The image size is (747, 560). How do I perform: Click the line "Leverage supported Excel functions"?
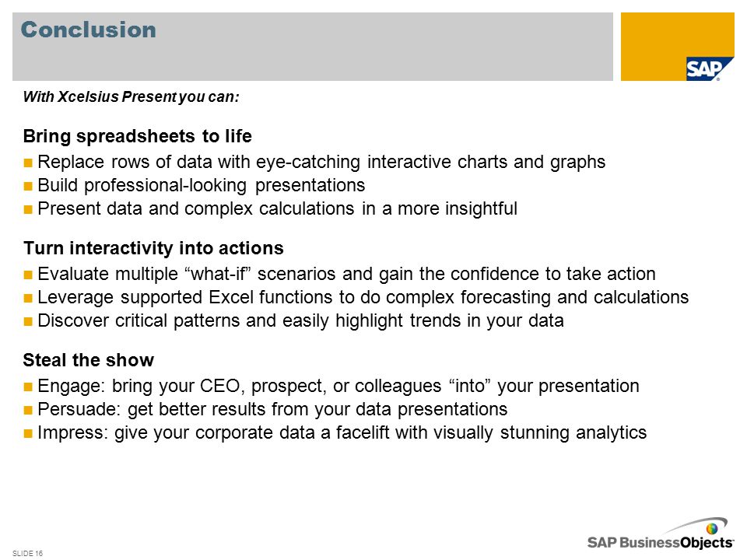coord(363,297)
